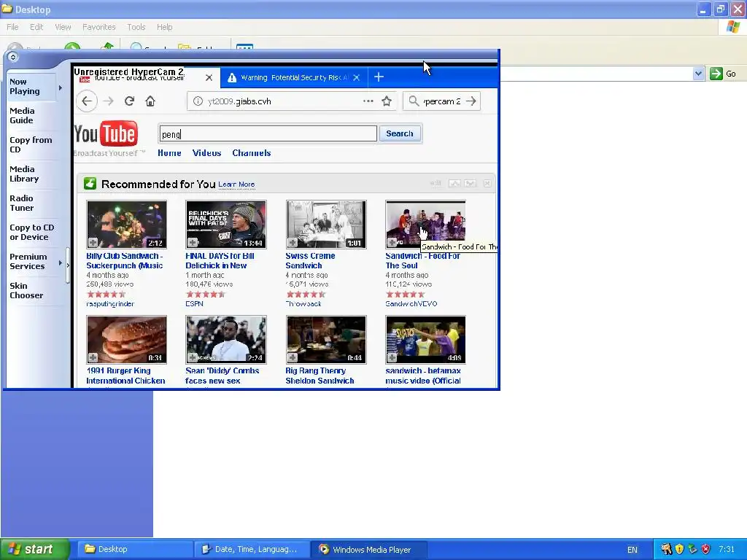Viewport: 747px width, 560px height.
Task: Expand Premium Services arrow
Action: tap(61, 262)
